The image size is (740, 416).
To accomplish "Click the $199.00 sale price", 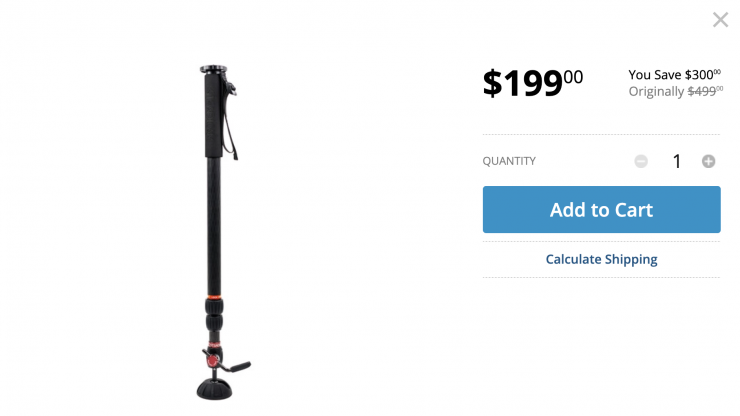I will pyautogui.click(x=533, y=83).
